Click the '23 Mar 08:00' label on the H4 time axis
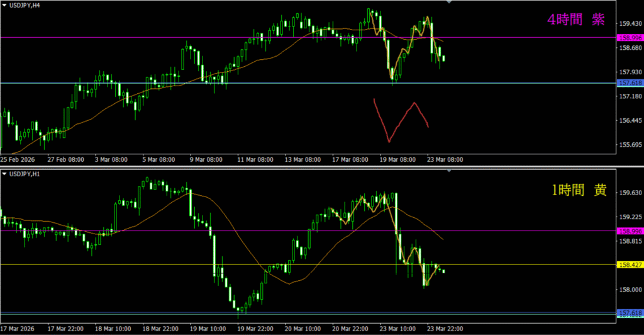644x335 pixels. pos(444,160)
